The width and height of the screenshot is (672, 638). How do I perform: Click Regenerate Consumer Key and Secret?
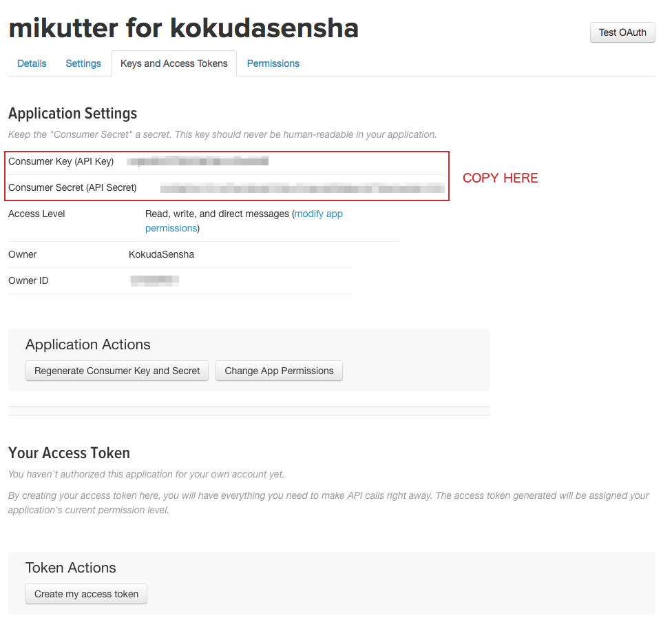(x=117, y=371)
